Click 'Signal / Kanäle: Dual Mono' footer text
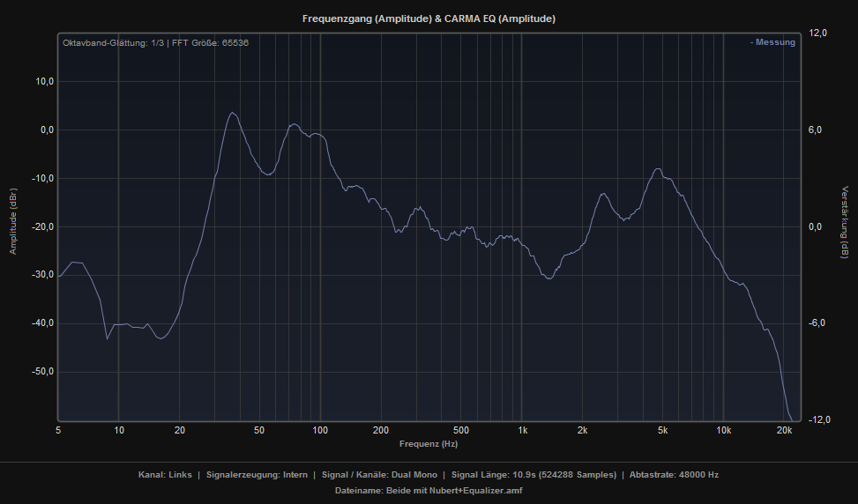 pyautogui.click(x=379, y=475)
